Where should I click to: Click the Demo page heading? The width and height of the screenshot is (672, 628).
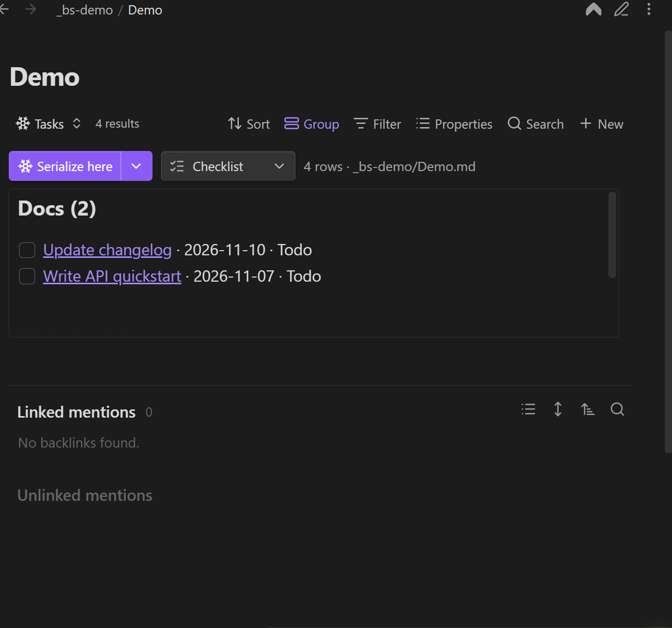click(x=45, y=78)
